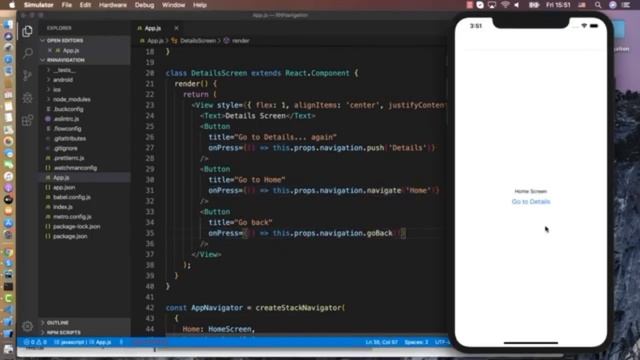The height and width of the screenshot is (360, 640).
Task: Open package-lock.json file
Action: [76, 227]
